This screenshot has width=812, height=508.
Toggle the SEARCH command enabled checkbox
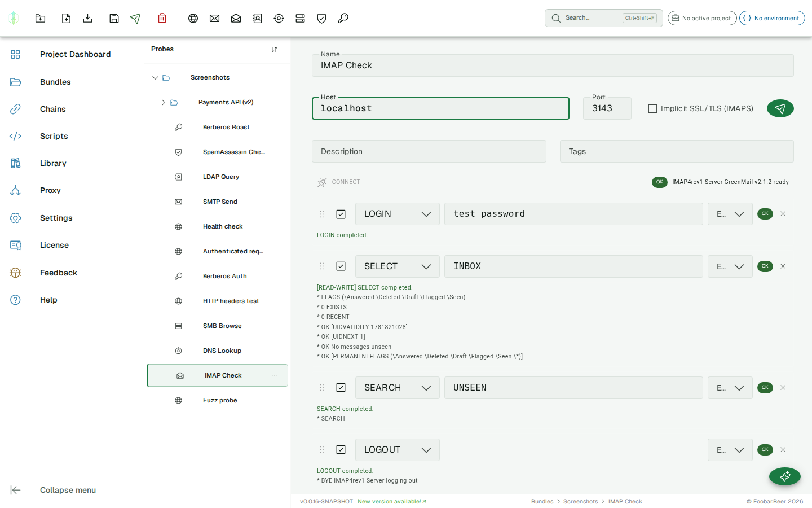tap(341, 388)
